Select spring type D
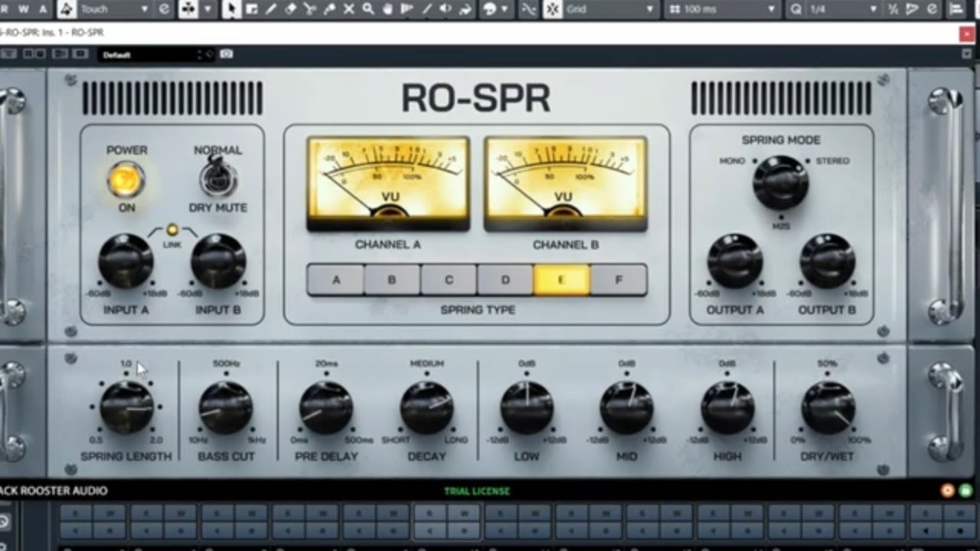This screenshot has width=980, height=551. [505, 280]
